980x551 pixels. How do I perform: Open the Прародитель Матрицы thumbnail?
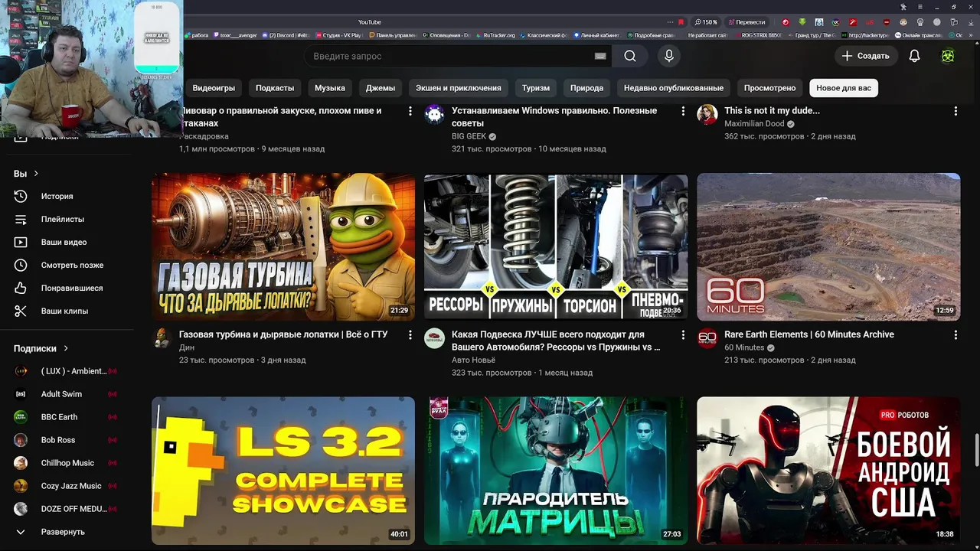coord(556,471)
